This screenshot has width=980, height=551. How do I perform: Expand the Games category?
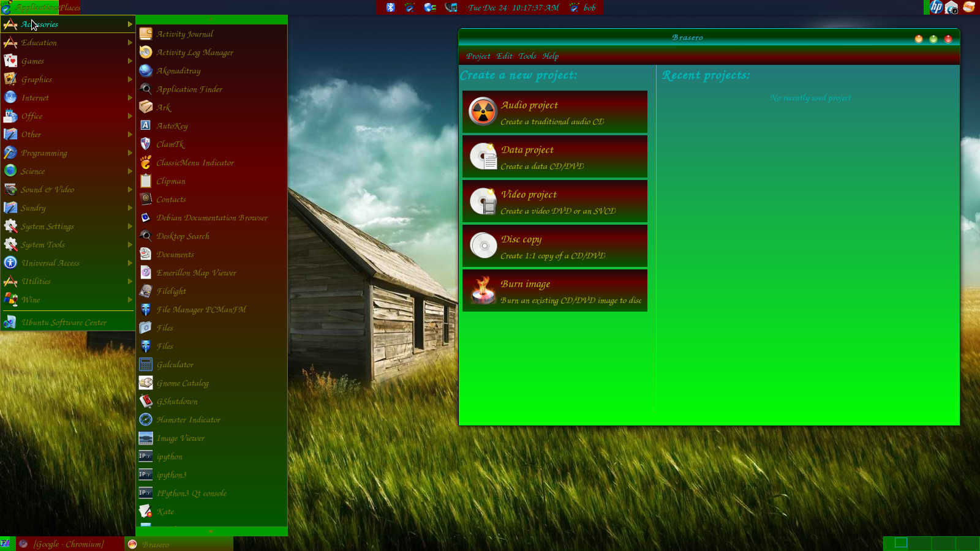tap(67, 61)
